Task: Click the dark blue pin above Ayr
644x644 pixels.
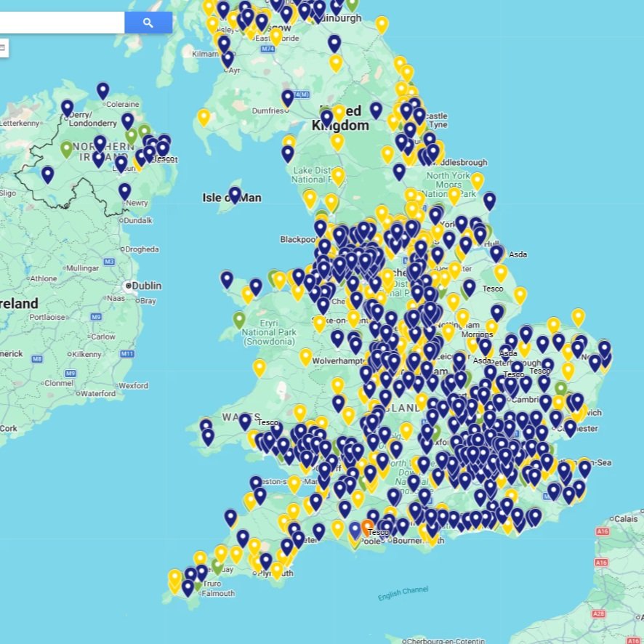Action: coord(228,60)
